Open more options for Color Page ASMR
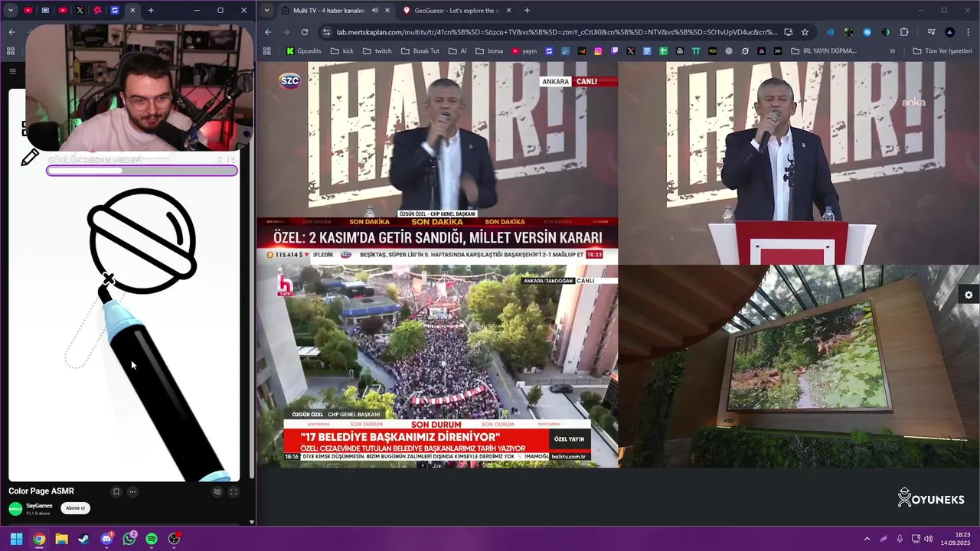Image resolution: width=980 pixels, height=551 pixels. tap(132, 492)
